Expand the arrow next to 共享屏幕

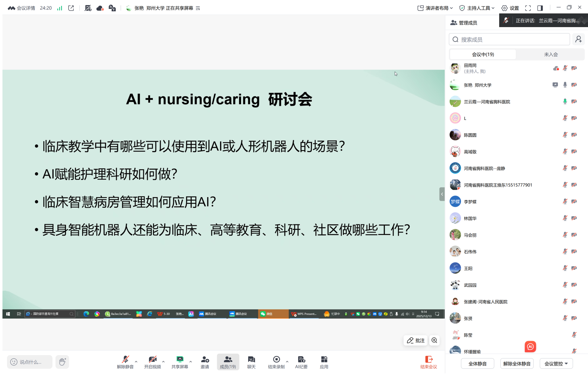(x=191, y=361)
